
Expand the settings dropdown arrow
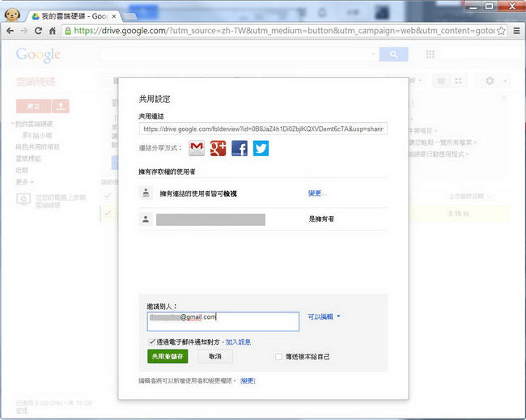(x=505, y=81)
